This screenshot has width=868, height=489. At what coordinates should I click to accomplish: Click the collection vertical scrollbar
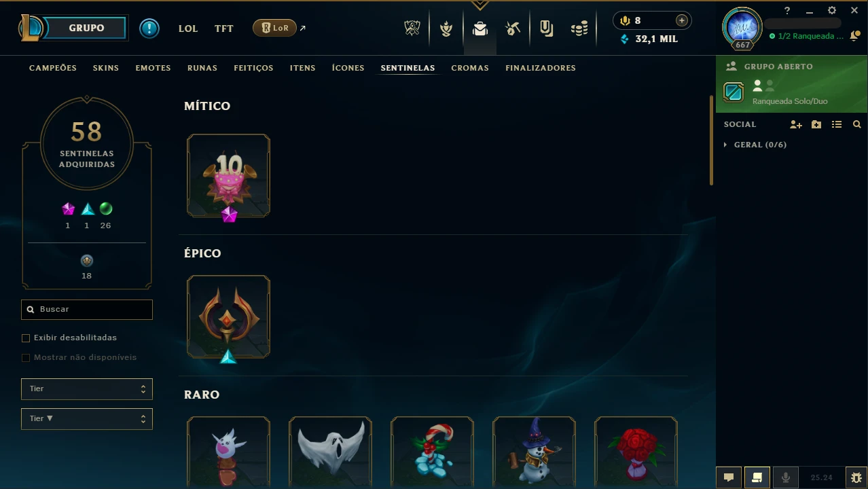(712, 139)
